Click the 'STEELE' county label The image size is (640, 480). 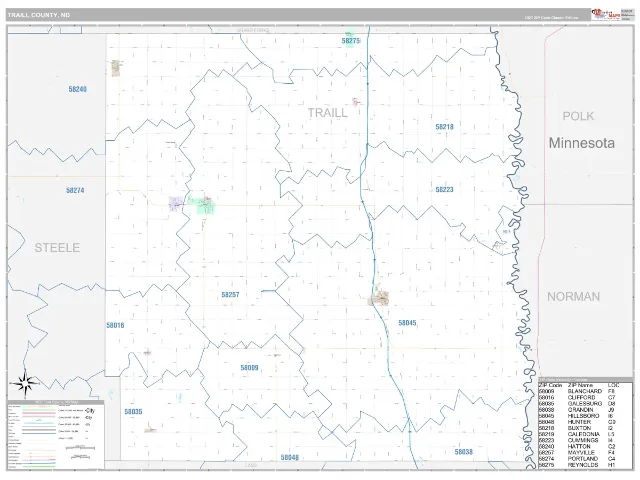point(57,248)
